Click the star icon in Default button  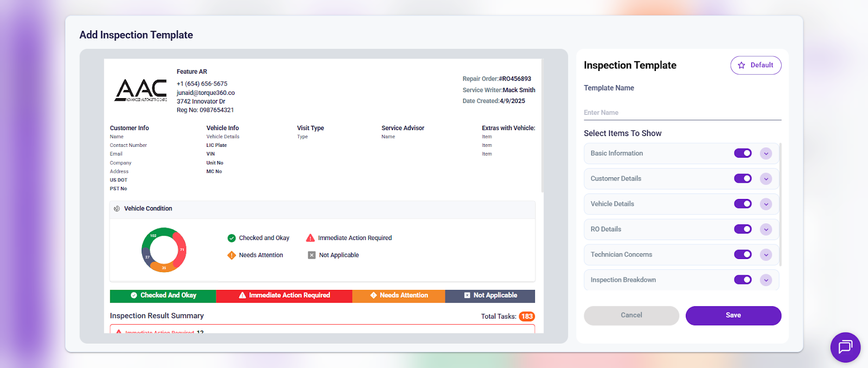[742, 65]
